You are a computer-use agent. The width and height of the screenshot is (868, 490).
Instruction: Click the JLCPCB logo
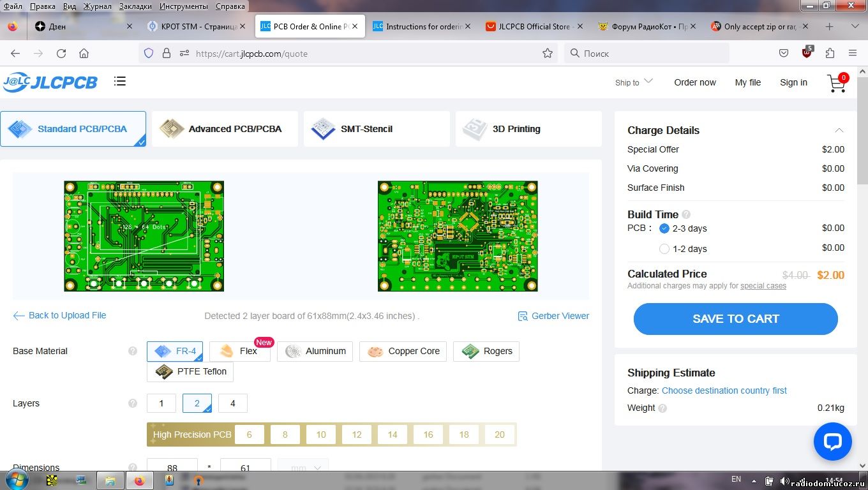pyautogui.click(x=50, y=82)
